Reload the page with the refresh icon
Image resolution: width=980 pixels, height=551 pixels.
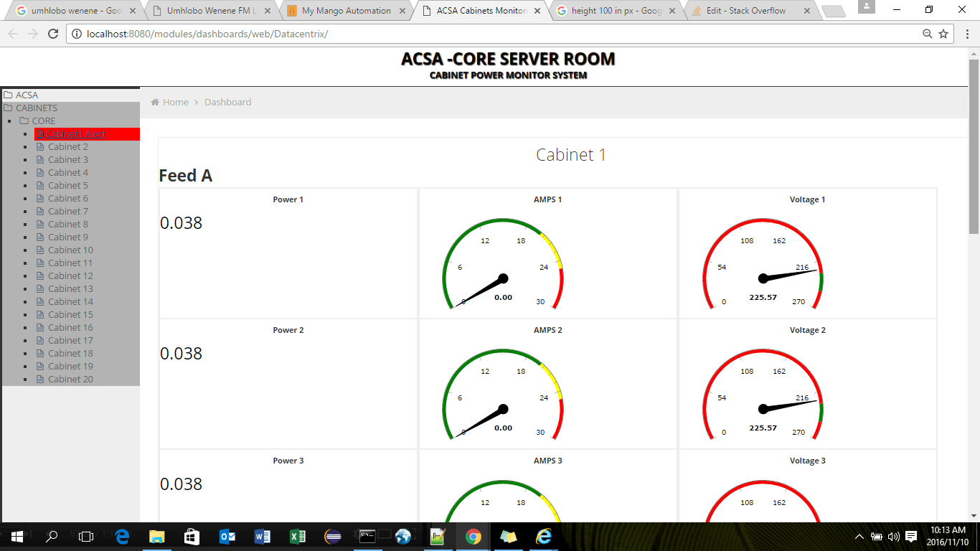tap(52, 34)
